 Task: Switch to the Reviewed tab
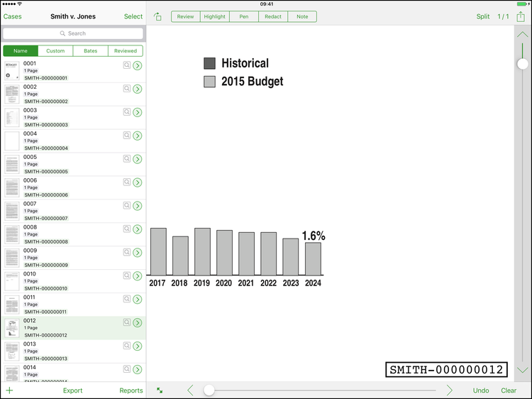click(x=126, y=51)
